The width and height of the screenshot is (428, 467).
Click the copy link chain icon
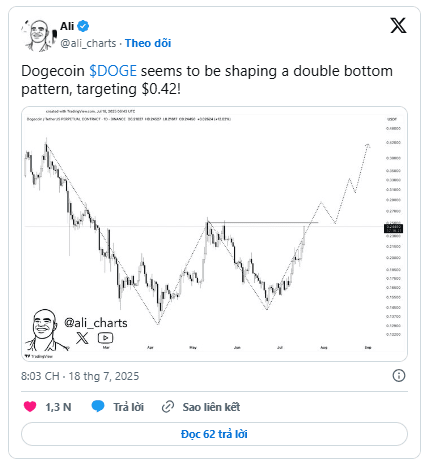point(168,407)
